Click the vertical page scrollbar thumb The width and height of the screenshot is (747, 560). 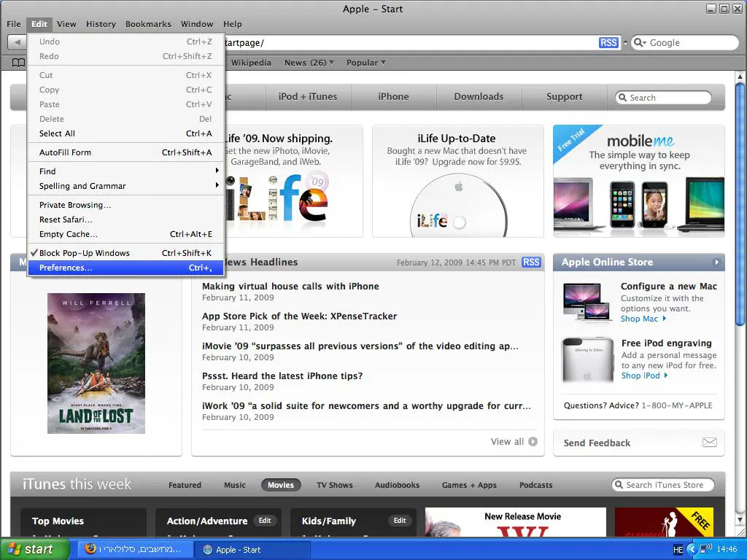point(741,204)
